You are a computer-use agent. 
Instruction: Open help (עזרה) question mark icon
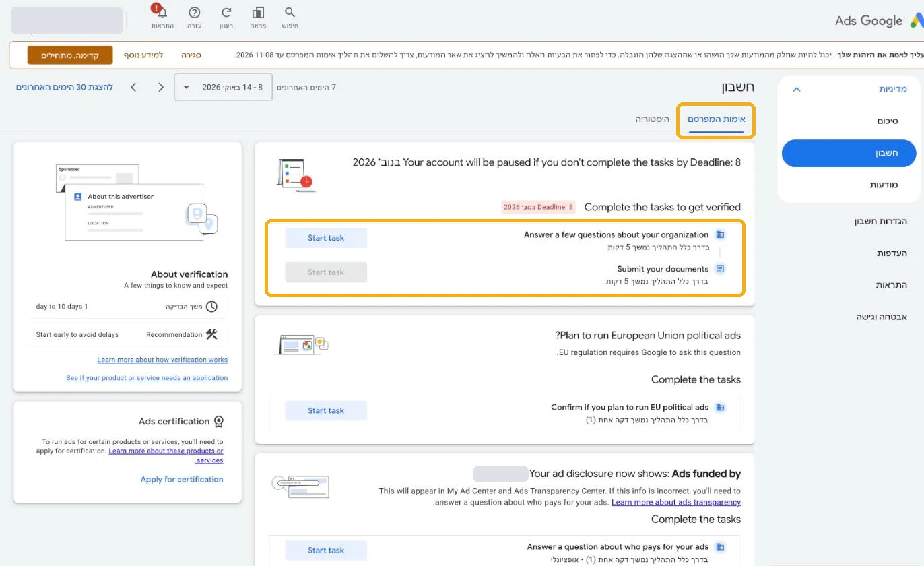(x=195, y=13)
